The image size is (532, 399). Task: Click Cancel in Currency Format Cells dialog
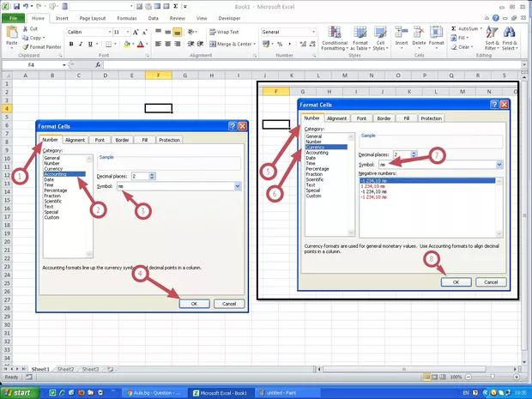coord(491,282)
